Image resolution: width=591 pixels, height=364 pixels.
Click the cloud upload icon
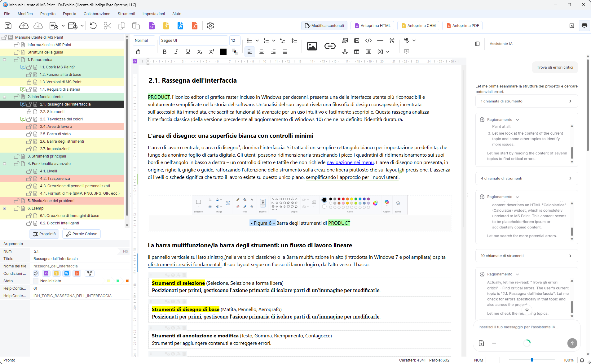24,26
